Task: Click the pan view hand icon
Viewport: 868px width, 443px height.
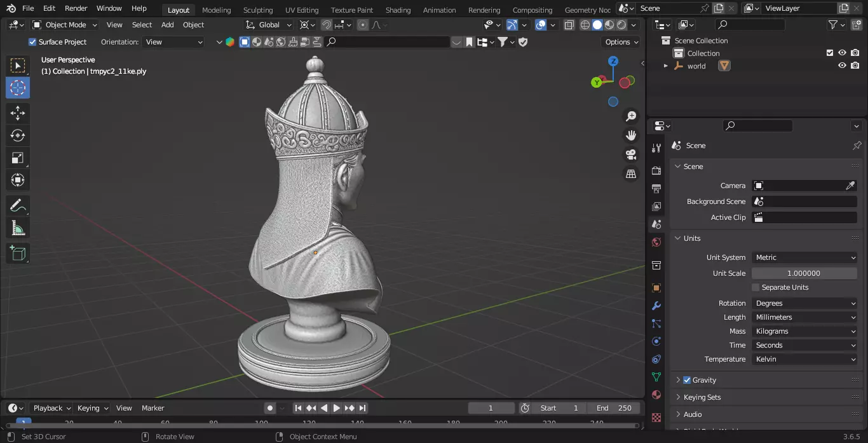Action: coord(631,135)
